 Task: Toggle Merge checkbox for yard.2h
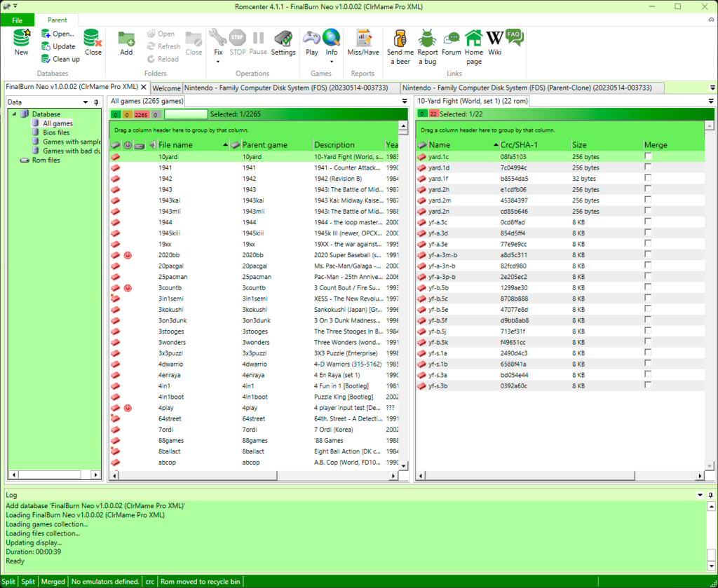[x=648, y=189]
